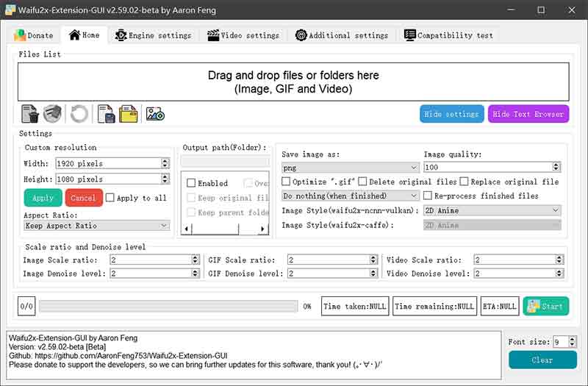Click Image Denoise level spinner arrows
588x386 pixels.
[195, 273]
